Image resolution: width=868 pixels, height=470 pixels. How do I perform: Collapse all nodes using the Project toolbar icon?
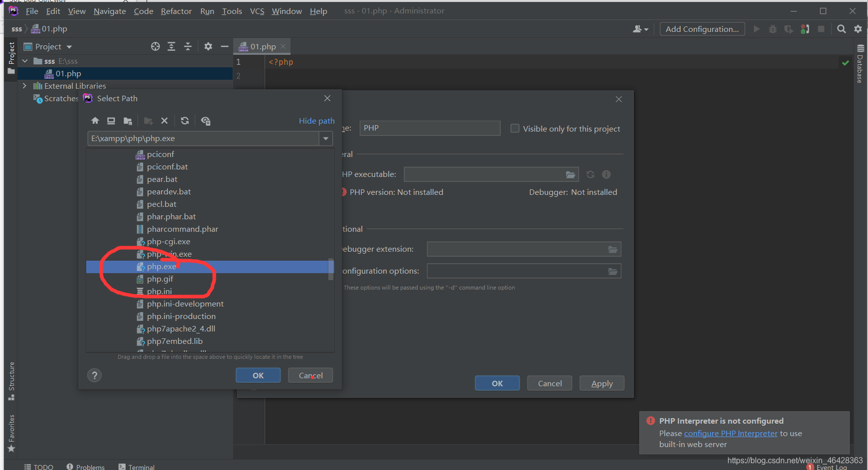point(188,46)
